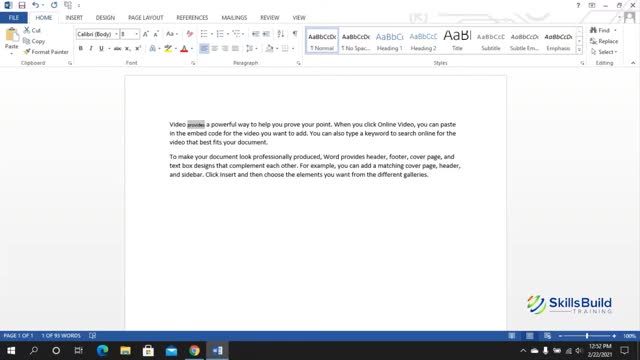Image resolution: width=640 pixels, height=360 pixels.
Task: Cut the selected text
Action: coord(32,30)
